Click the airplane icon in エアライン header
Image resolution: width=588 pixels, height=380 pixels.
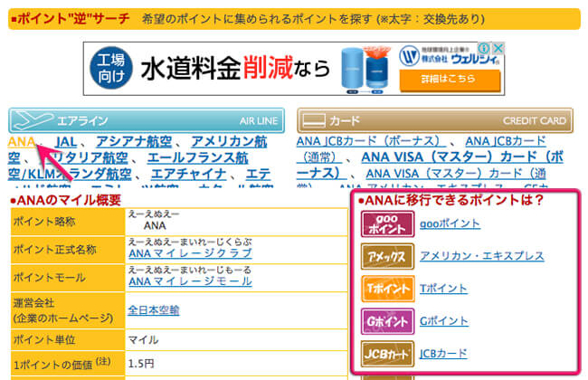click(33, 120)
